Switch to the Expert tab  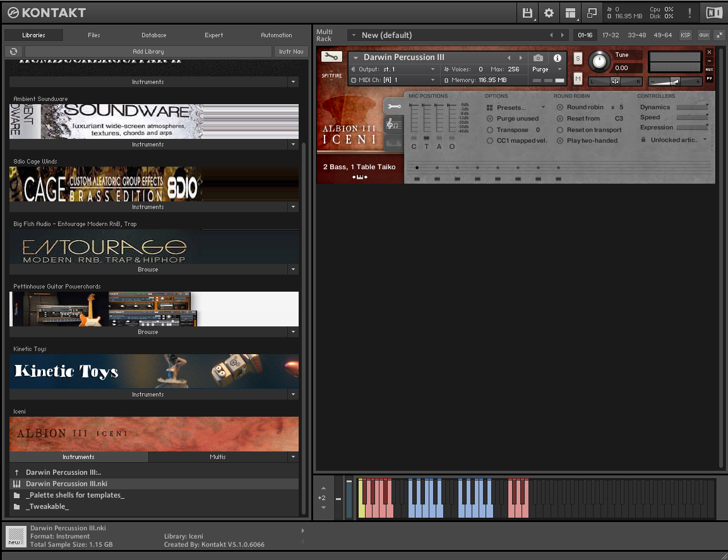pos(213,35)
